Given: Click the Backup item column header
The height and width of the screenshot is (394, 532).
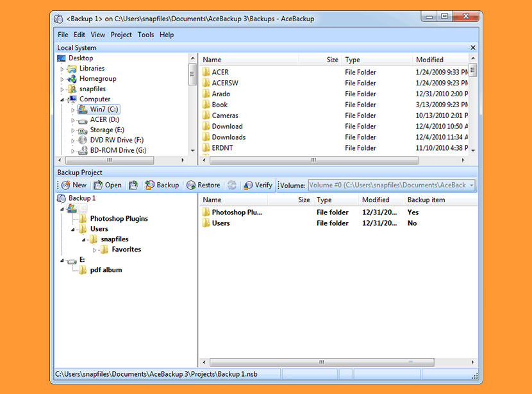Looking at the screenshot, I should pyautogui.click(x=426, y=200).
